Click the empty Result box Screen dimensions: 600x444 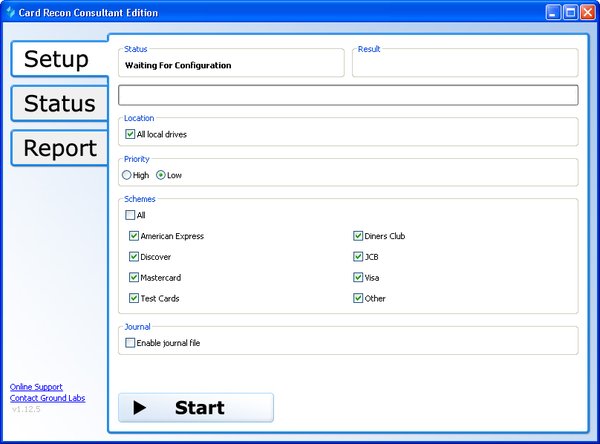pyautogui.click(x=465, y=64)
